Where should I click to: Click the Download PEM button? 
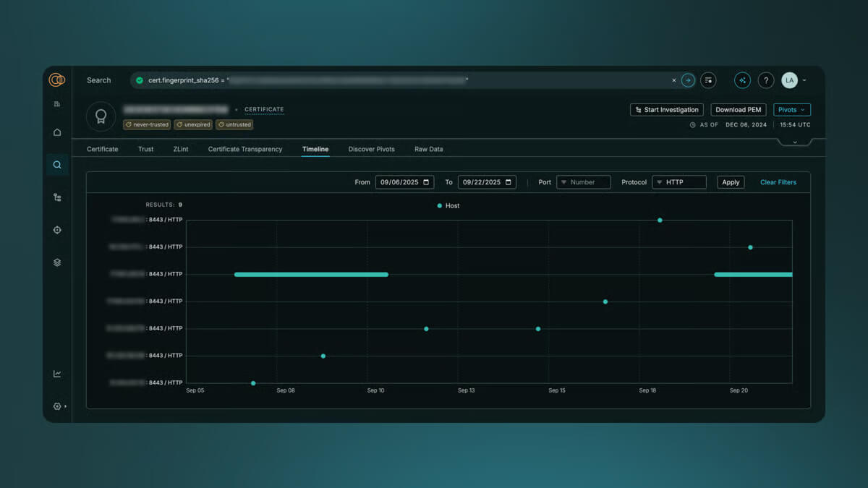[738, 109]
